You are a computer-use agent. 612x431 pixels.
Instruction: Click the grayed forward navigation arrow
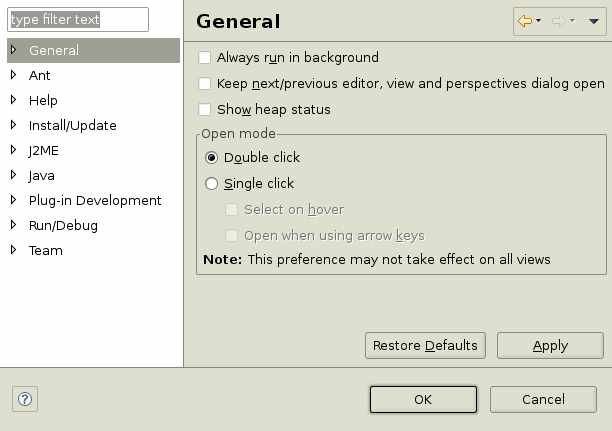[559, 21]
